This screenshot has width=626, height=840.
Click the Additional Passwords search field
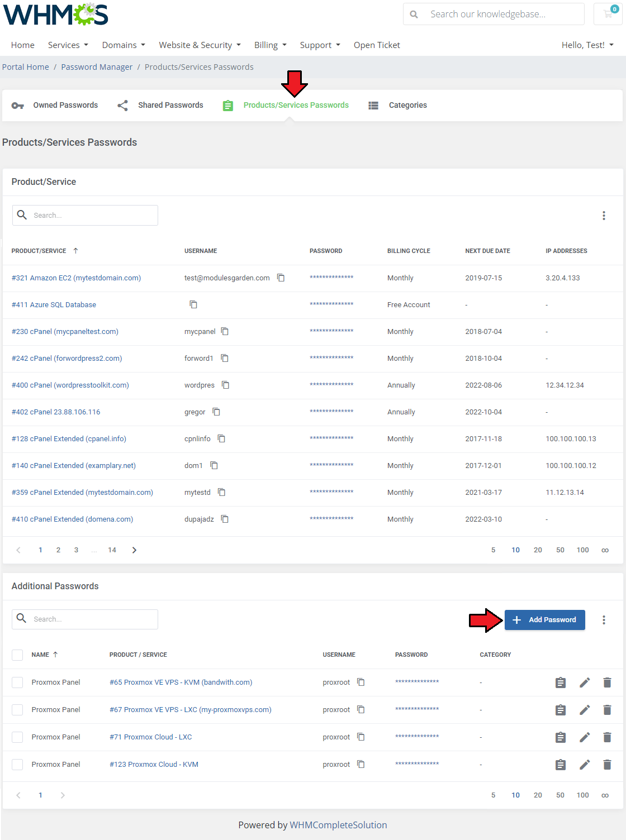[85, 619]
